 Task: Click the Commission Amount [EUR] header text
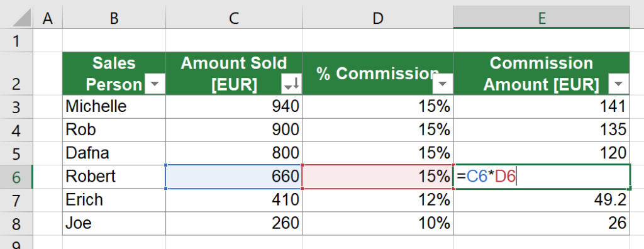541,74
